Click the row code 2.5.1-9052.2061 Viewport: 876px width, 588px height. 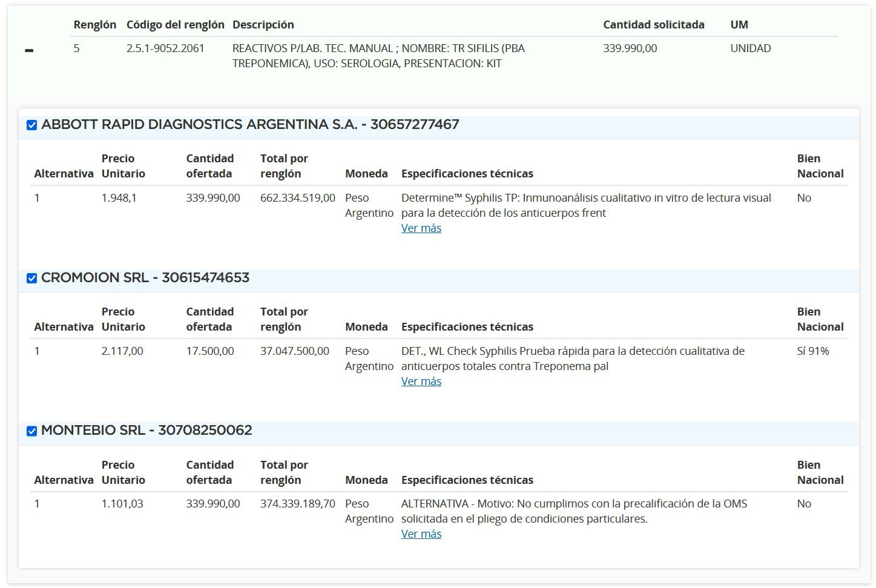(165, 48)
